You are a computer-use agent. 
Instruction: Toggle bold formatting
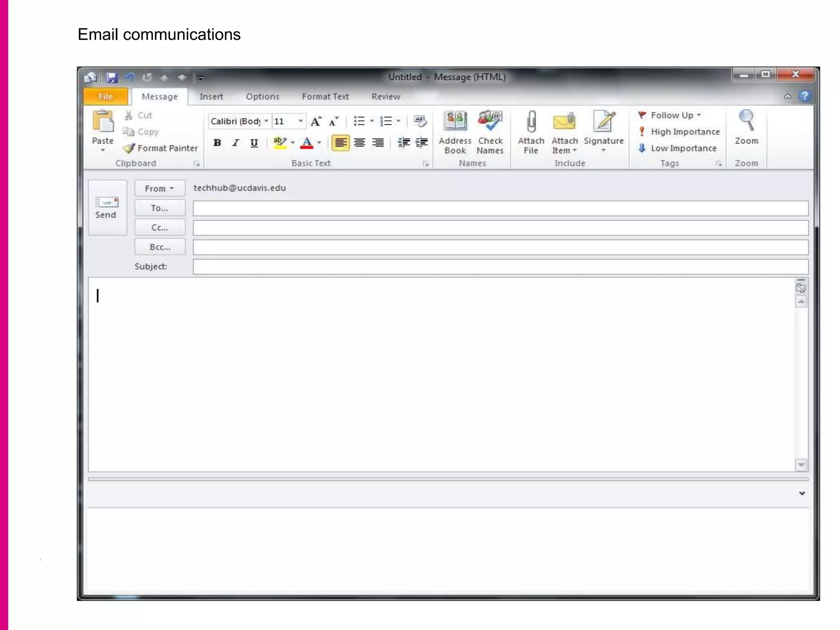217,143
